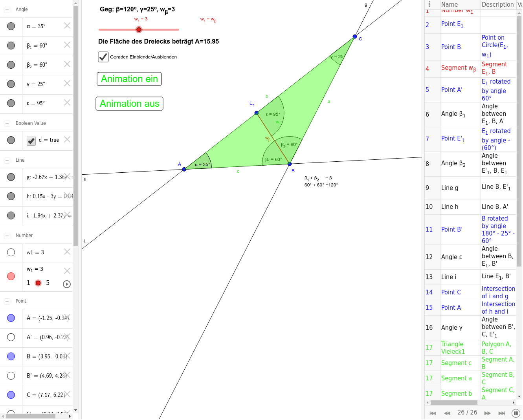
Task: Delete the slider w₁ = 3 entry
Action: (x=67, y=271)
